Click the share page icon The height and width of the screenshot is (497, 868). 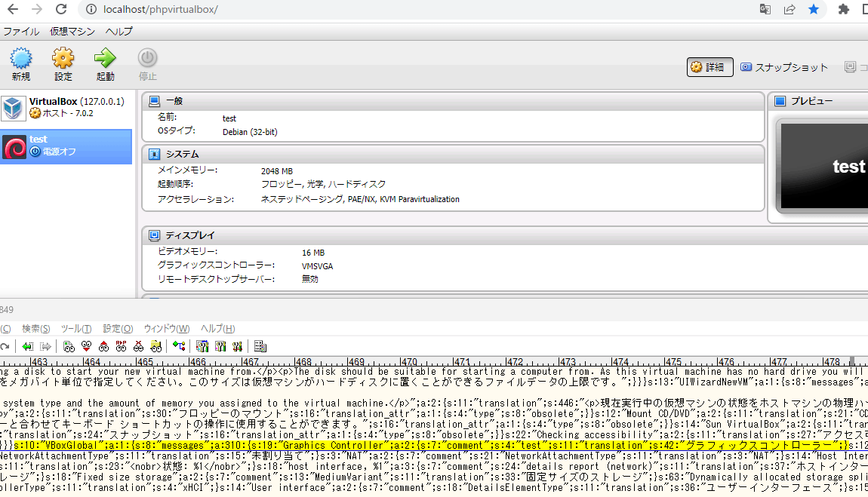click(790, 9)
